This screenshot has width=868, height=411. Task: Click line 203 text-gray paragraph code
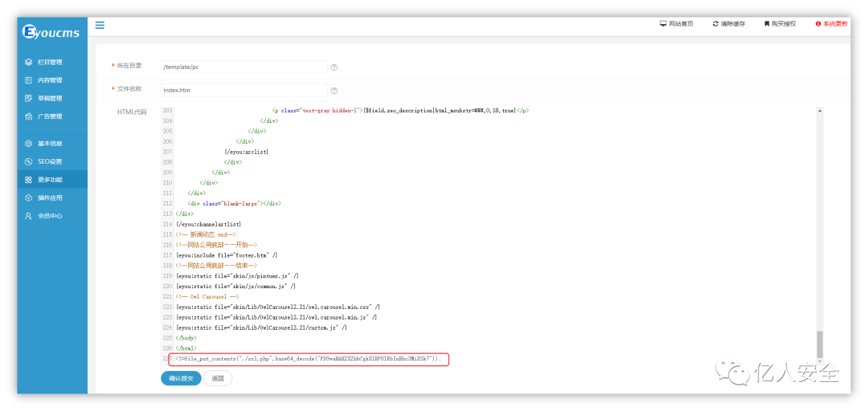[x=401, y=111]
